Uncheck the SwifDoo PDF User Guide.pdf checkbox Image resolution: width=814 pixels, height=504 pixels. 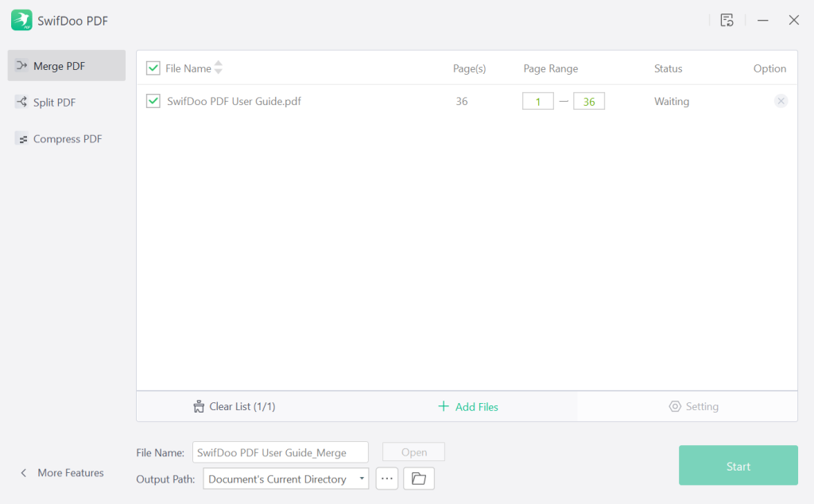click(153, 101)
